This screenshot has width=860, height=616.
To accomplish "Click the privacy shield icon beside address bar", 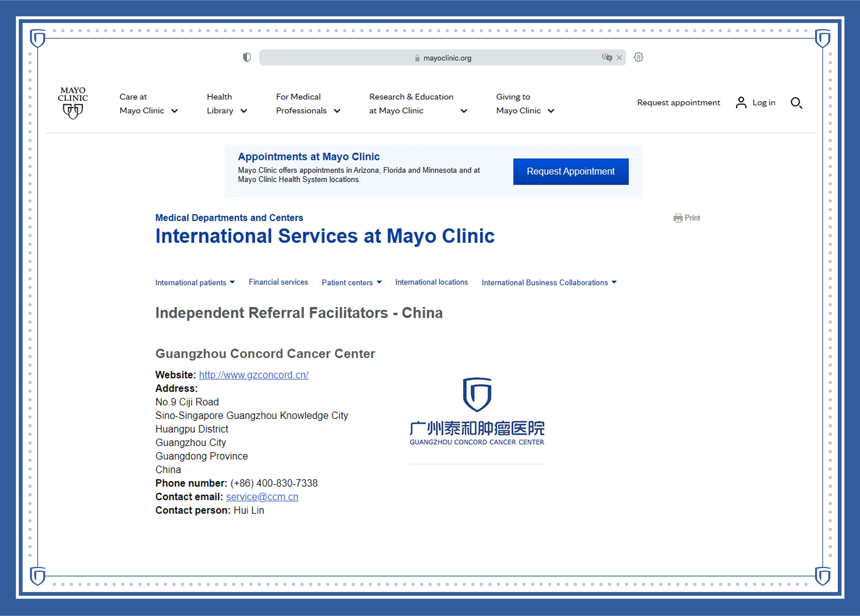I will pyautogui.click(x=247, y=57).
